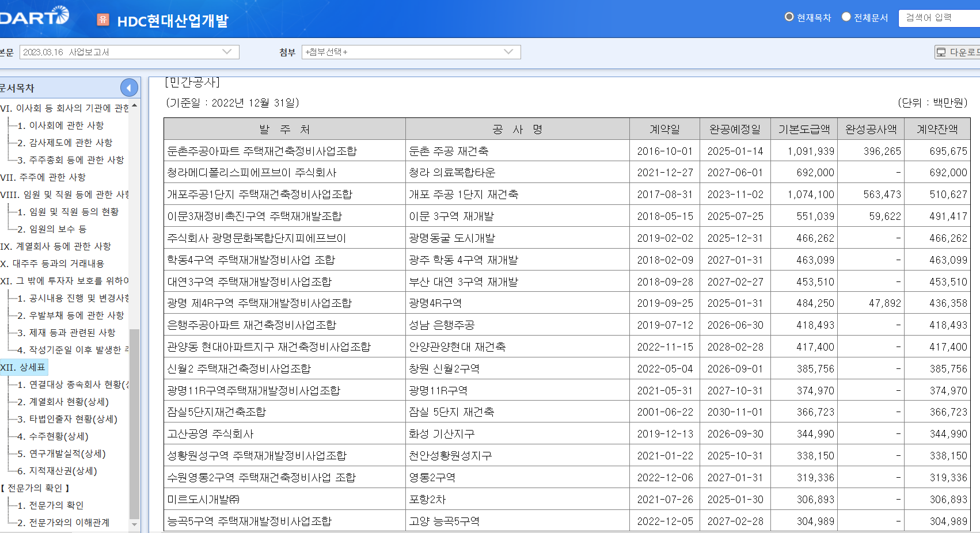Select the 전체문서 radio button
The width and height of the screenshot is (980, 533).
pos(846,17)
